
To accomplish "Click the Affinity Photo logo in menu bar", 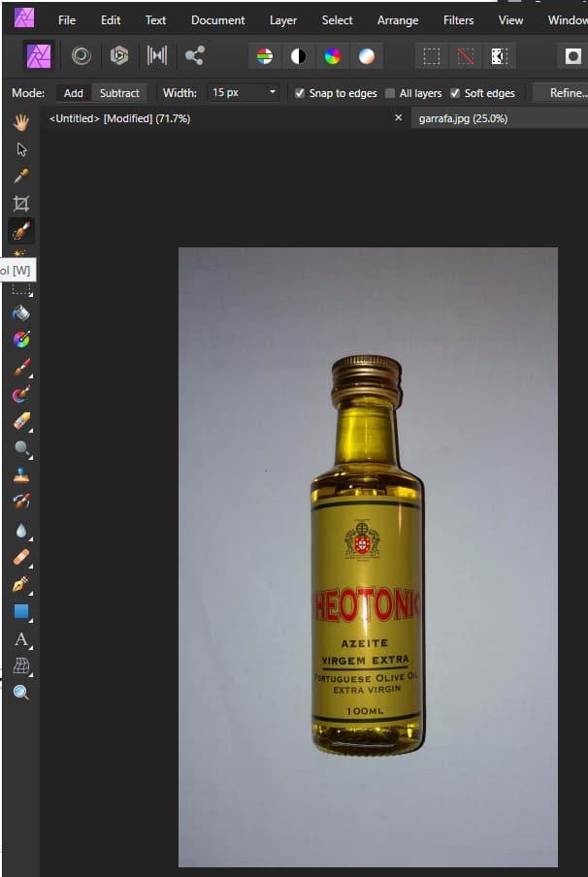I will pos(24,17).
